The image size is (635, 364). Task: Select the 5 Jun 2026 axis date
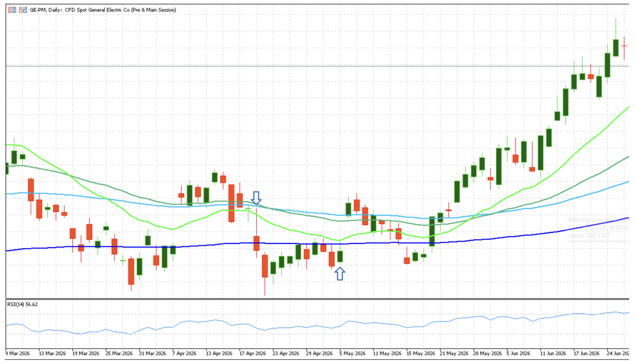pos(518,353)
